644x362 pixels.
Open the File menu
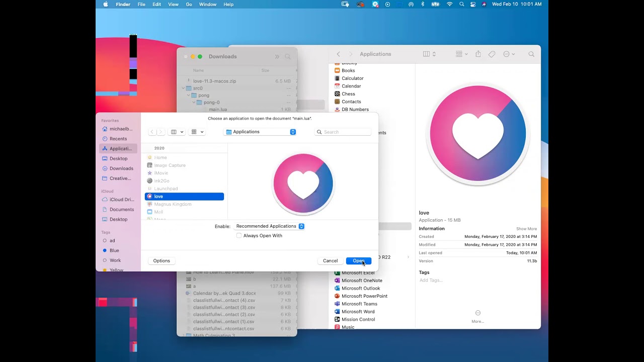click(x=141, y=4)
